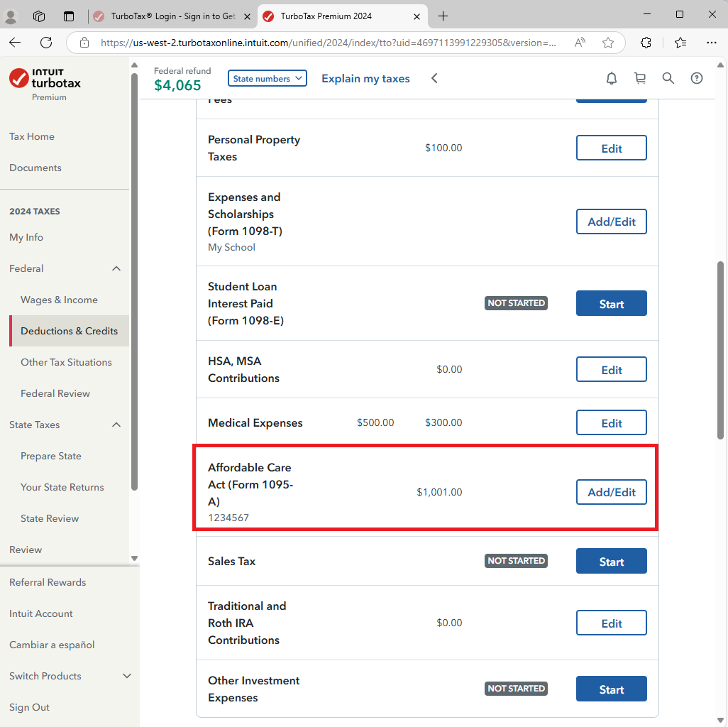This screenshot has width=728, height=727.
Task: Start Sales Tax section
Action: tap(611, 561)
